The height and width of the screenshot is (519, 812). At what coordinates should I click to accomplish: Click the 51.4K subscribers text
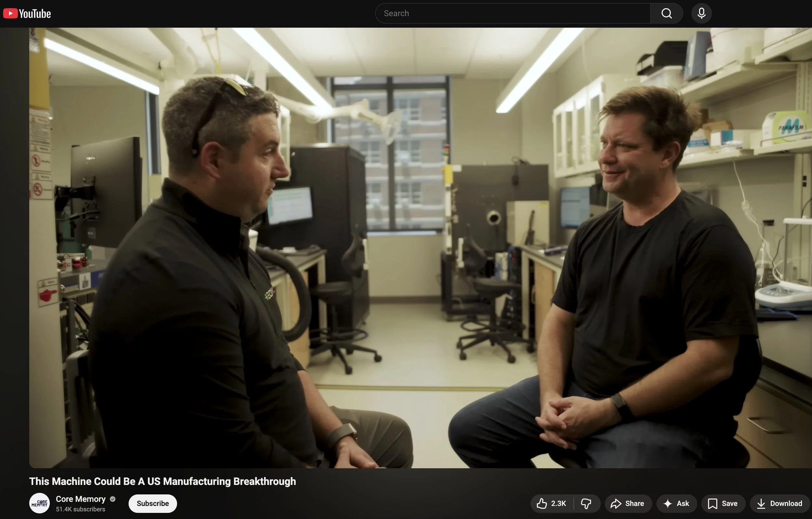(81, 509)
